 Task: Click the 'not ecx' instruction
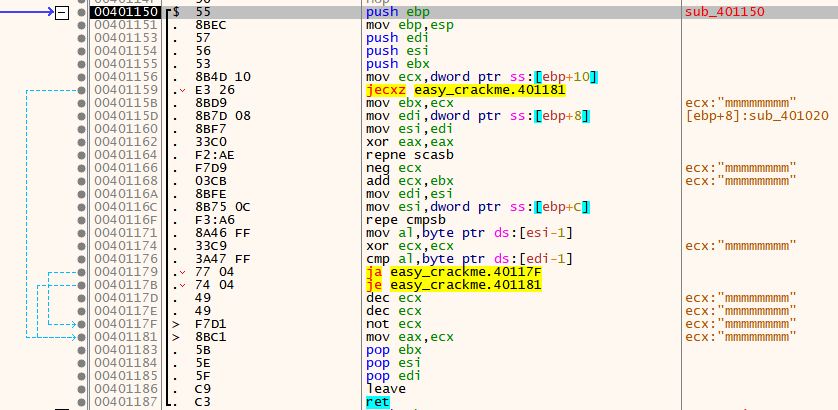pyautogui.click(x=394, y=324)
